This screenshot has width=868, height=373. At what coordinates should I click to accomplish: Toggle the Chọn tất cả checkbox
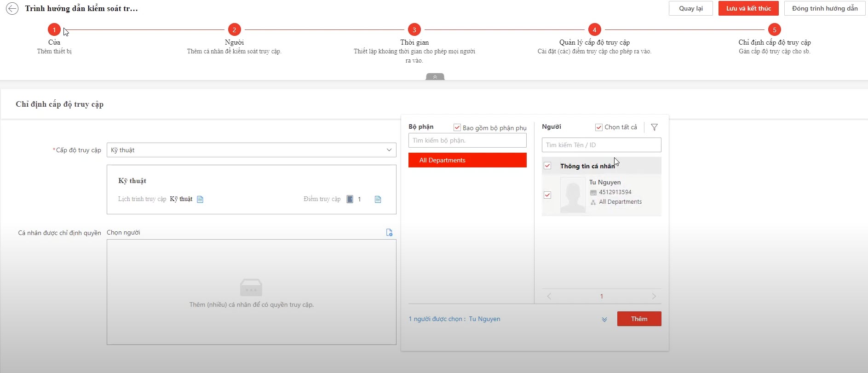599,127
